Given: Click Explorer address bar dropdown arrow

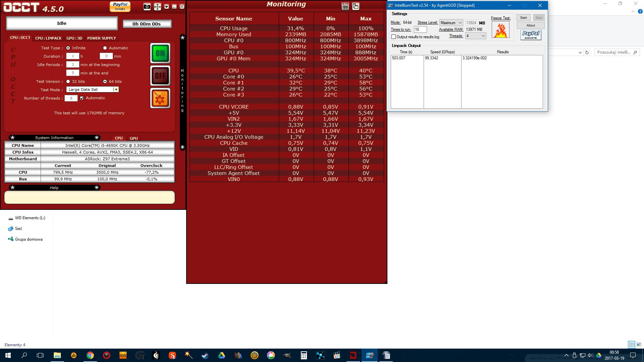Looking at the screenshot, I should (x=580, y=52).
